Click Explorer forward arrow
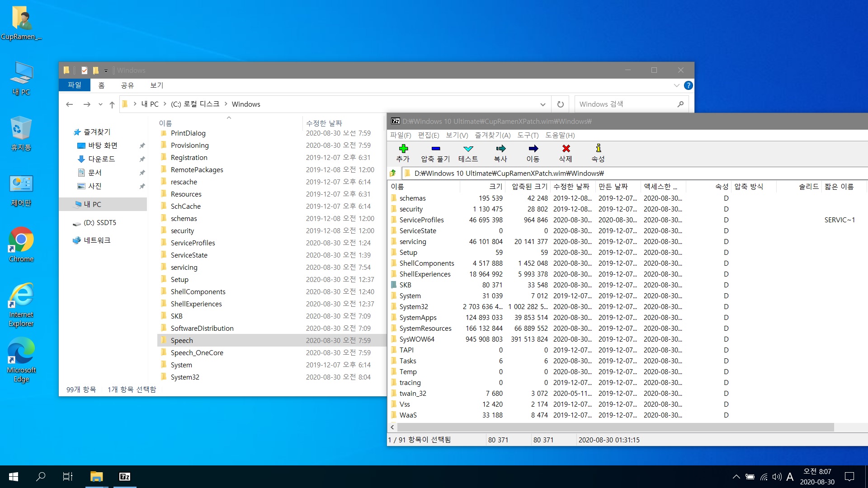 [87, 104]
